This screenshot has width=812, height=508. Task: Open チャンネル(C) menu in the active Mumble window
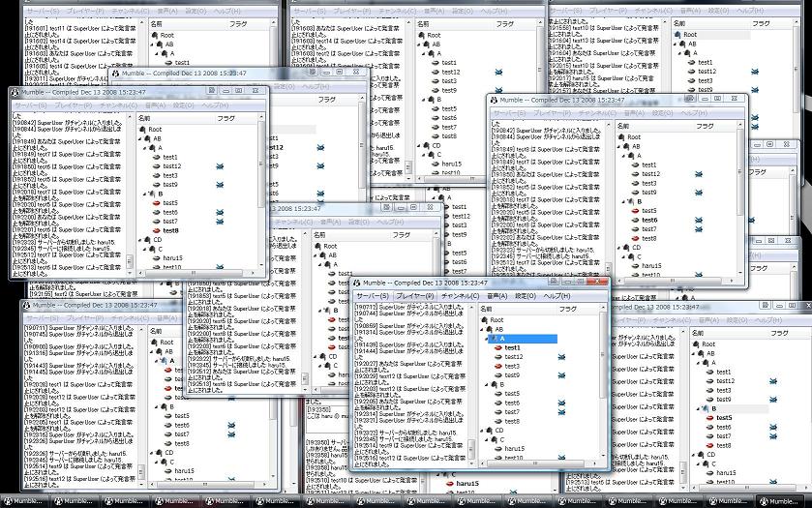[460, 296]
